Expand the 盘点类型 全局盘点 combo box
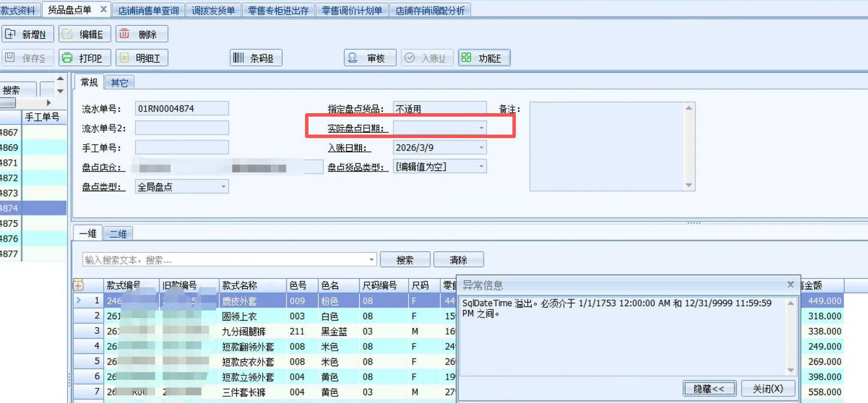 223,186
